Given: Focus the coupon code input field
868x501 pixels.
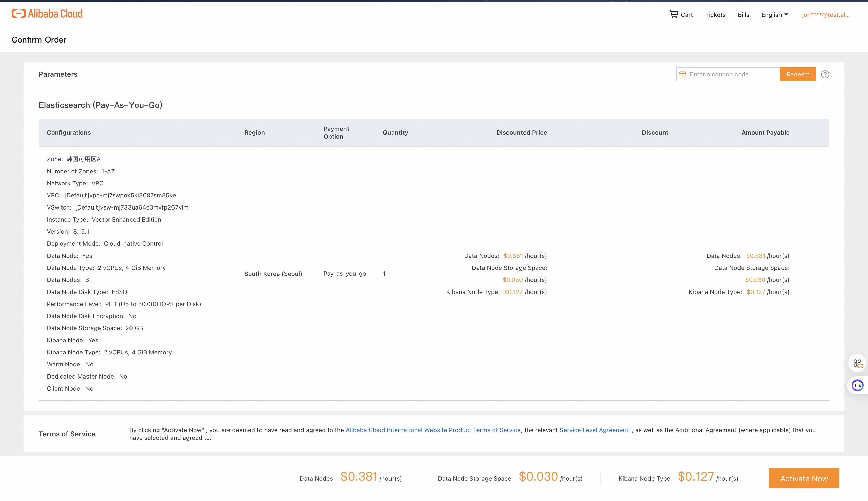Looking at the screenshot, I should coord(732,74).
